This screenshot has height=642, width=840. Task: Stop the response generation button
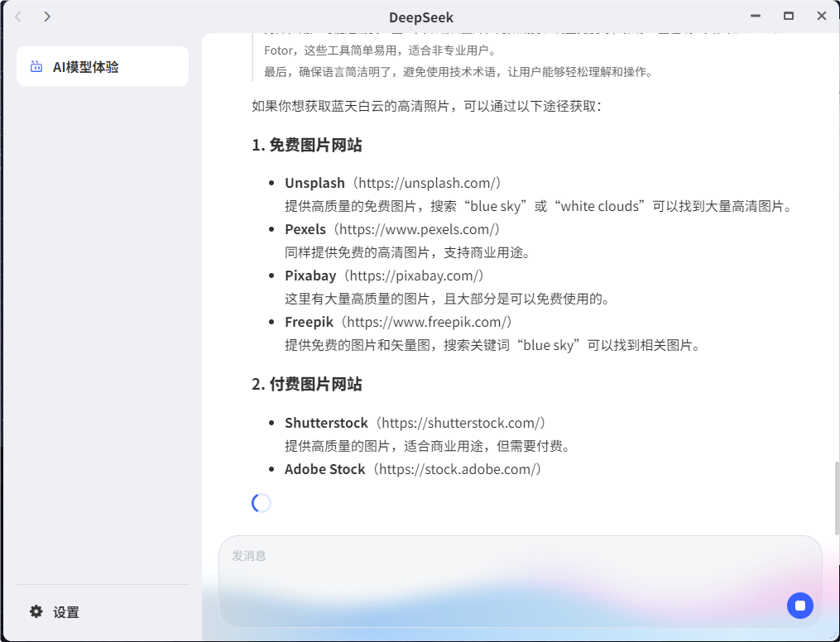click(x=799, y=605)
